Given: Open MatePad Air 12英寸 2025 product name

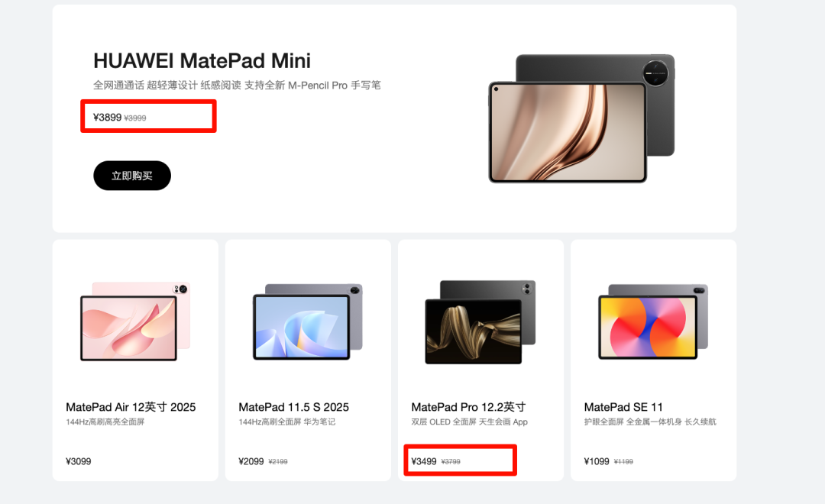Looking at the screenshot, I should click(x=131, y=407).
